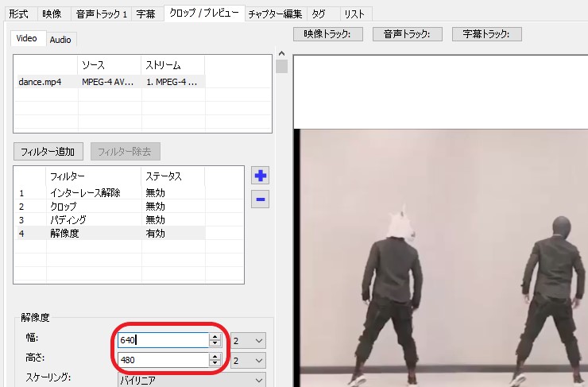Viewport: 588px width, 387px height.
Task: Click the vertical scrollbar thumb beside source list
Action: (x=281, y=65)
